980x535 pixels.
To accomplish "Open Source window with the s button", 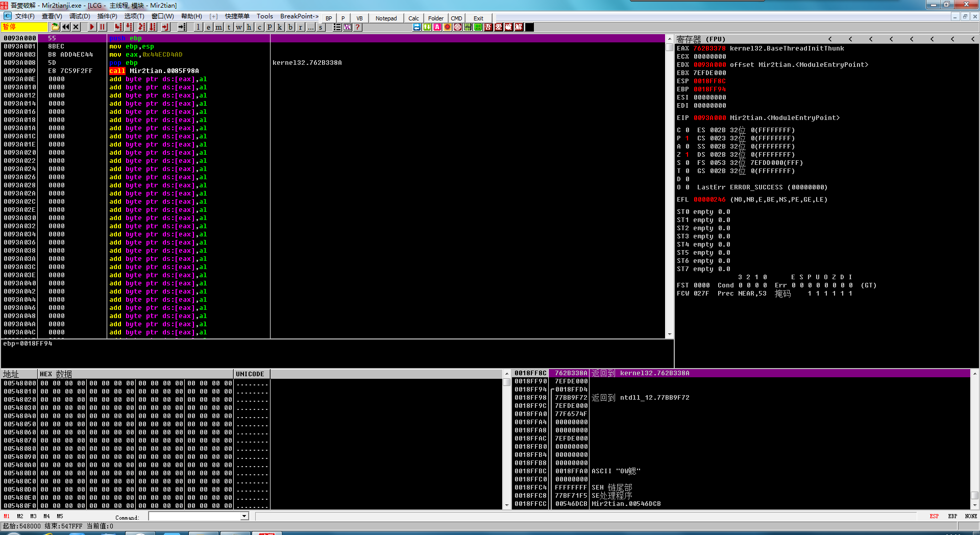I will 321,27.
